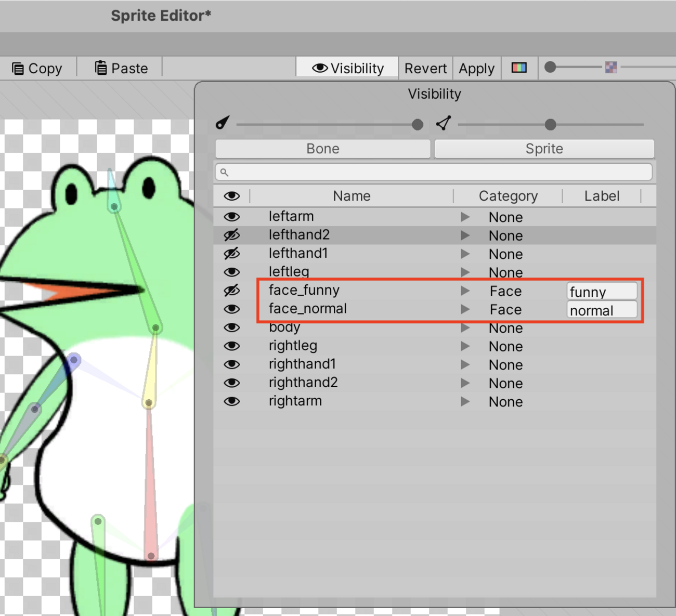Open category dropdown for rightleg
The image size is (676, 616).
[x=465, y=346]
